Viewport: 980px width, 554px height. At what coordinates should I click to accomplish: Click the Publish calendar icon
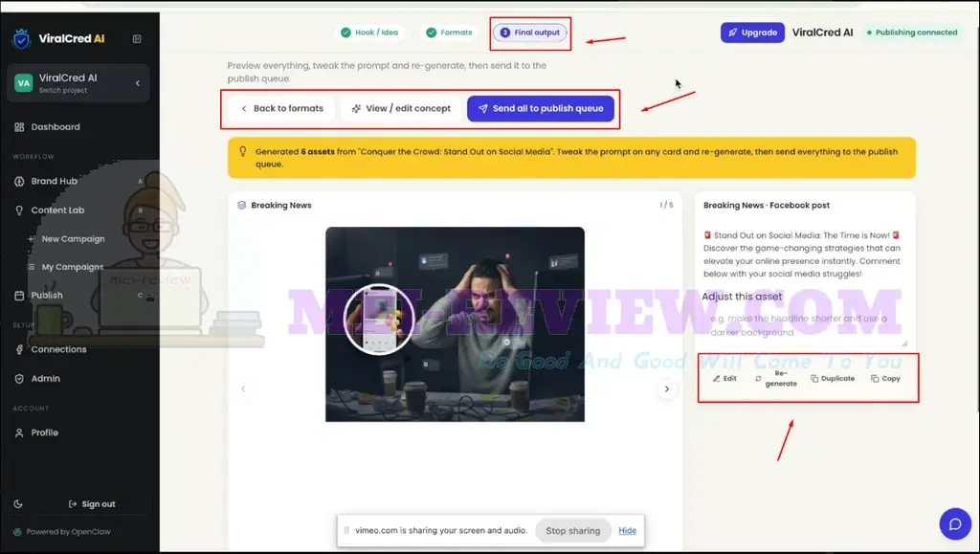pyautogui.click(x=19, y=296)
